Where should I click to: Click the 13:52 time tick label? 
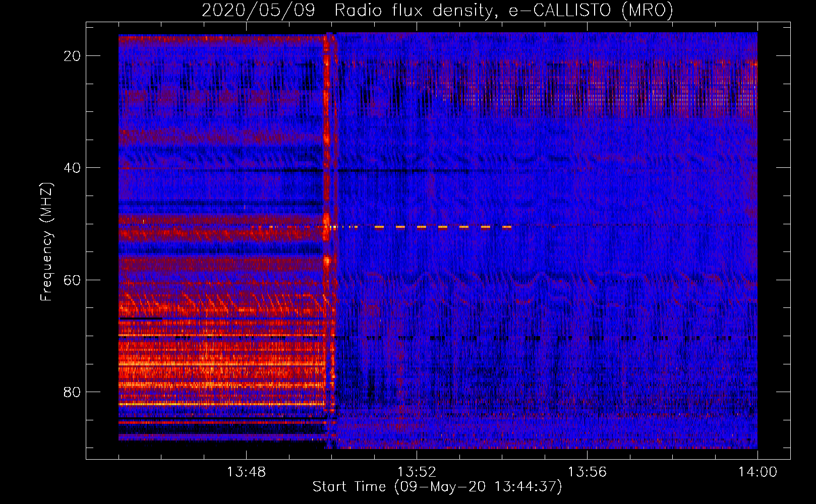[417, 472]
